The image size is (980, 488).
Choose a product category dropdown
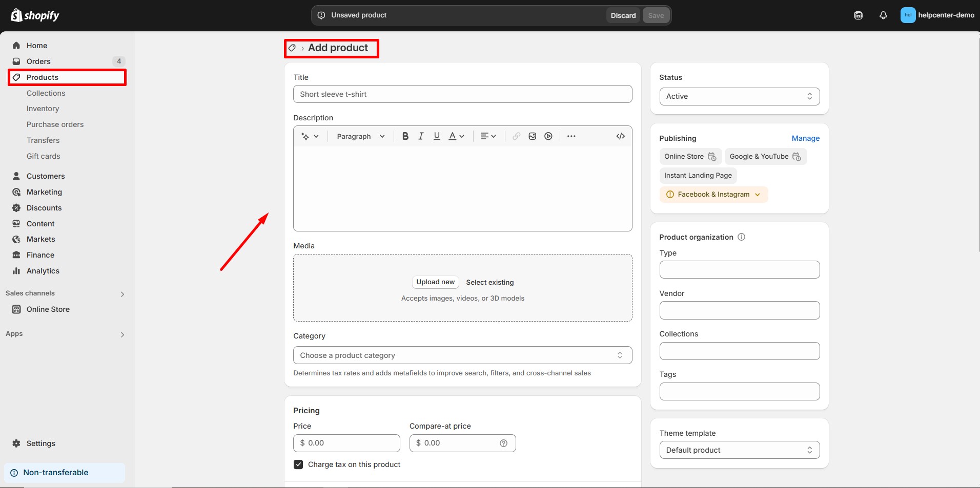462,355
